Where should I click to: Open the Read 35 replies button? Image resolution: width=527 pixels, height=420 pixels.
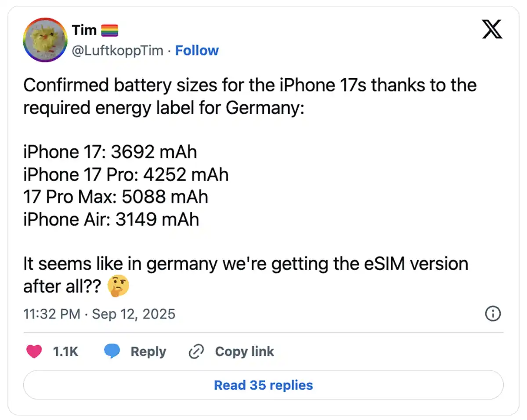(263, 385)
